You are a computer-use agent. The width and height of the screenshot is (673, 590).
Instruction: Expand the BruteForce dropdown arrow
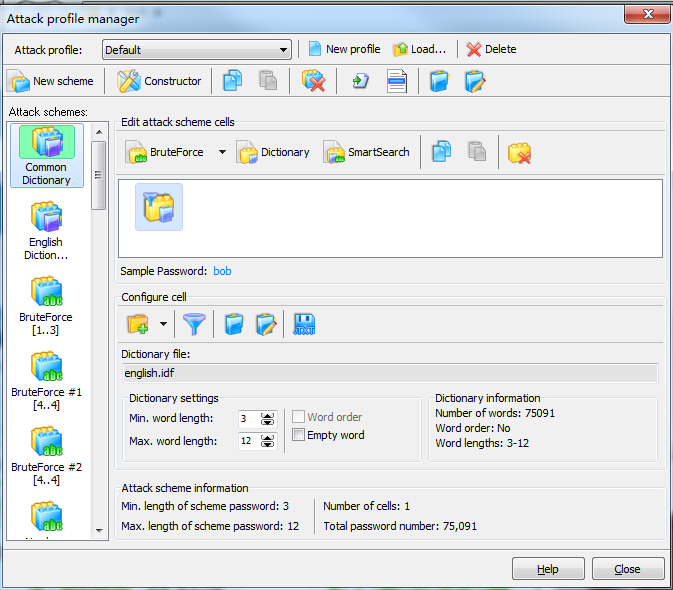[222, 152]
